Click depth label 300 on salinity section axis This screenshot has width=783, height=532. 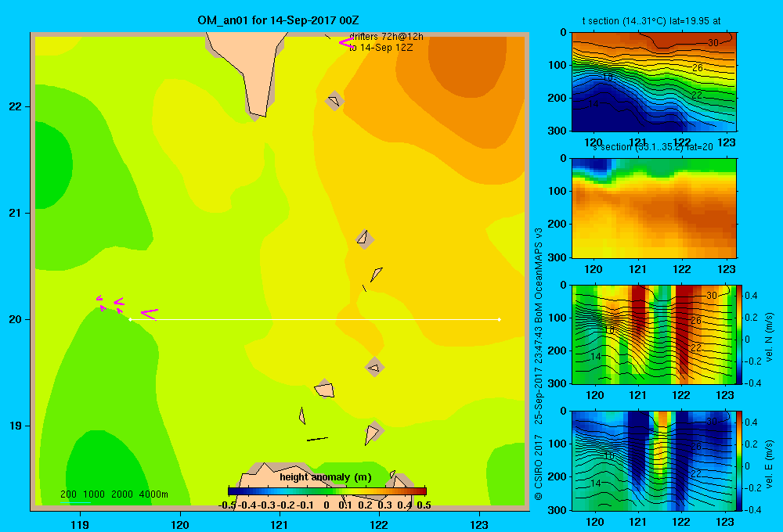(557, 257)
